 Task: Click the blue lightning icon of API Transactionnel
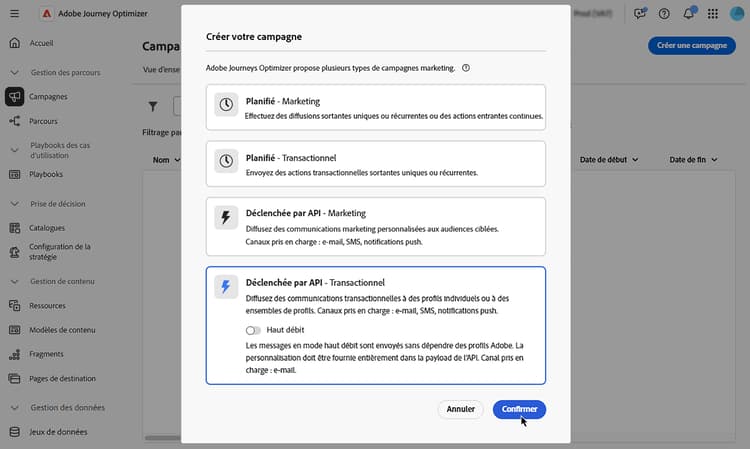coord(226,287)
